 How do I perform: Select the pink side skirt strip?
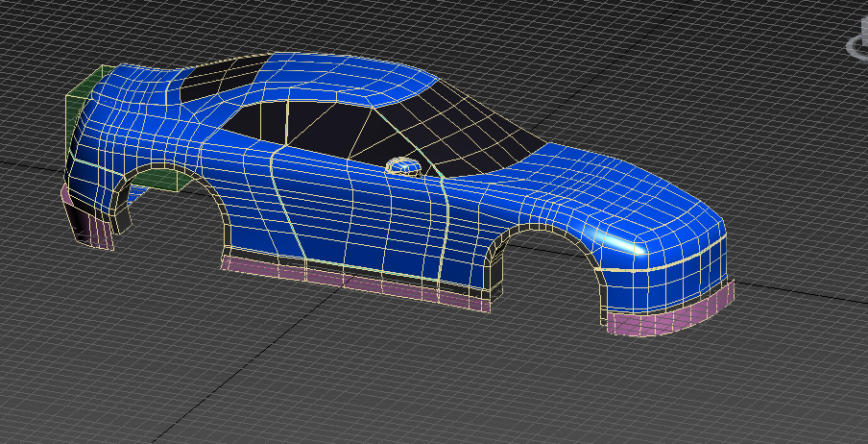(355, 279)
